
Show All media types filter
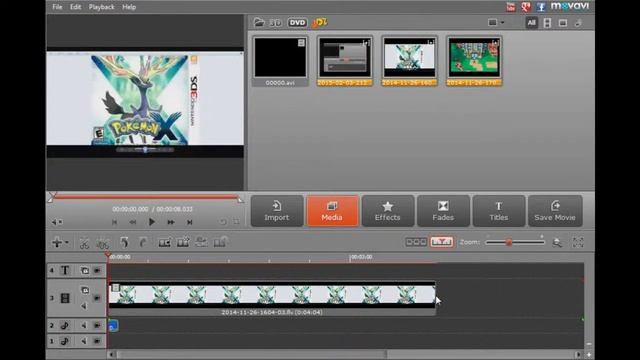tap(531, 23)
